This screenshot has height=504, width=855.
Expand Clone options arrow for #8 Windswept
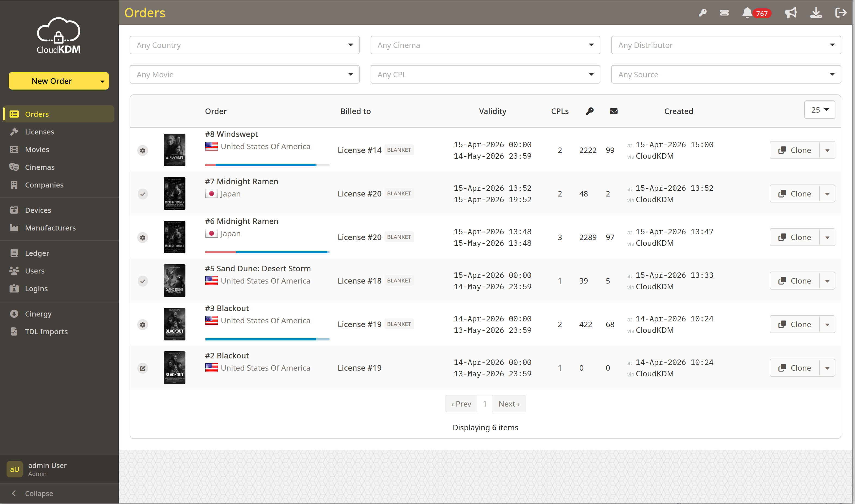click(x=827, y=150)
